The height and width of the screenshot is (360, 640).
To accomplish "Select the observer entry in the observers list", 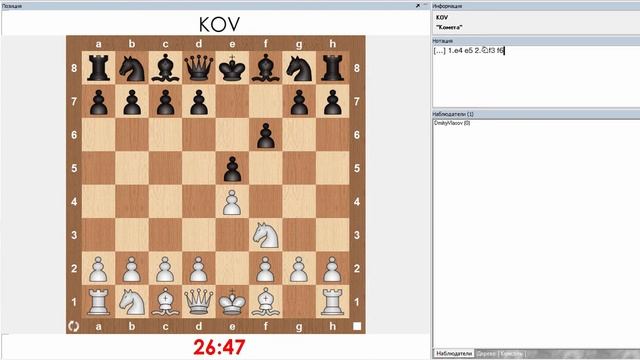I will 452,123.
